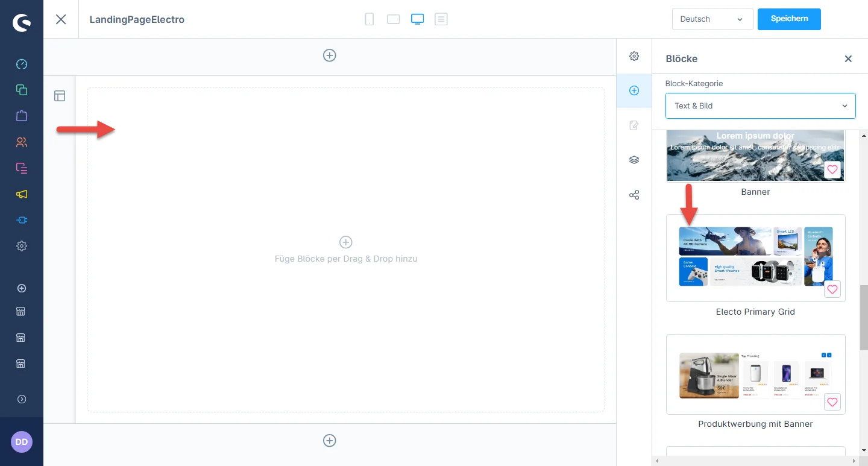The height and width of the screenshot is (466, 868).
Task: Open the Orders shopping bag icon
Action: [22, 116]
